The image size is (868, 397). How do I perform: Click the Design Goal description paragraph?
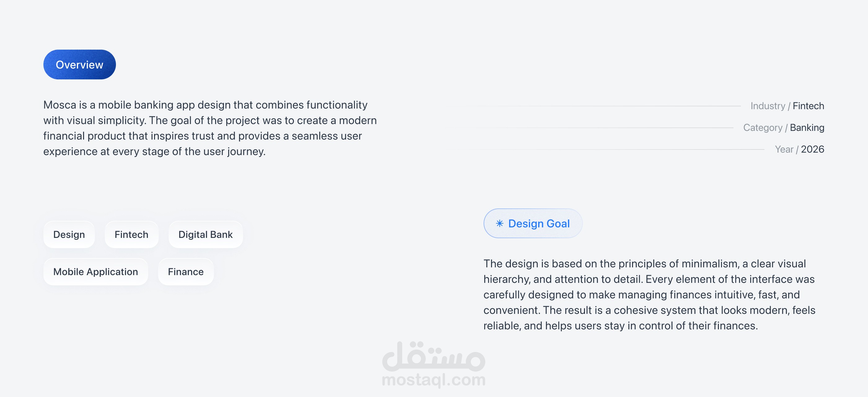[649, 295]
